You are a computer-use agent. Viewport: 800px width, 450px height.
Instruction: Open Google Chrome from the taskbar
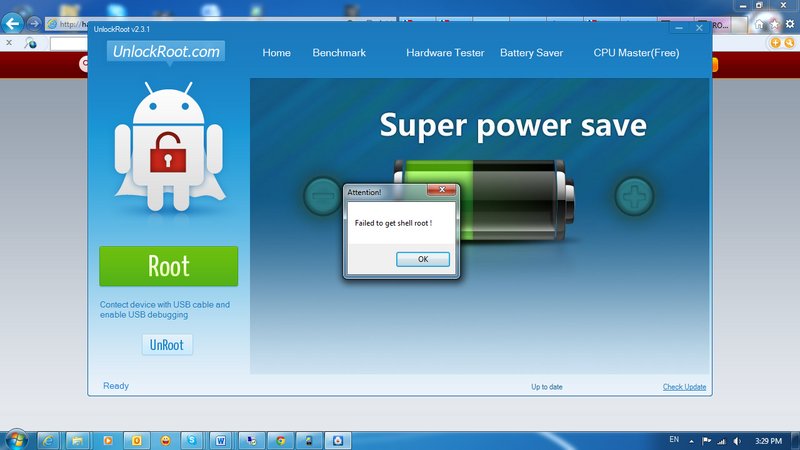tap(281, 440)
